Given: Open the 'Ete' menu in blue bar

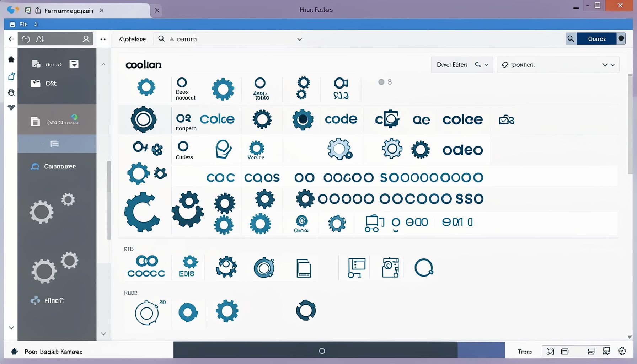Looking at the screenshot, I should [x=23, y=24].
